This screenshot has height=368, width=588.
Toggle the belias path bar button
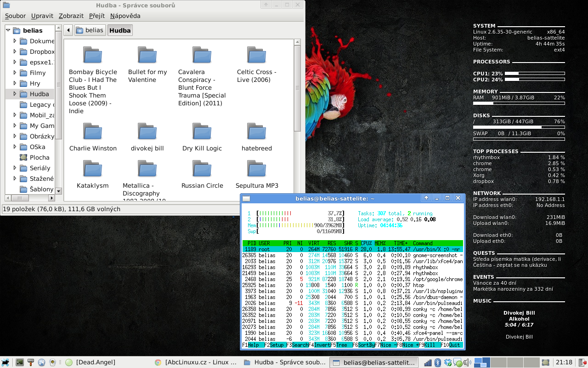click(90, 30)
